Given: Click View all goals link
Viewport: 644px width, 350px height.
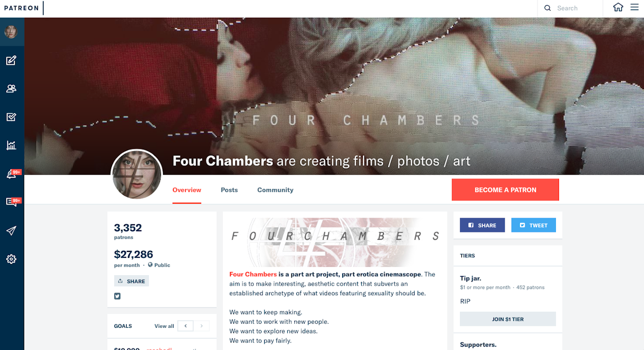Looking at the screenshot, I should point(164,326).
